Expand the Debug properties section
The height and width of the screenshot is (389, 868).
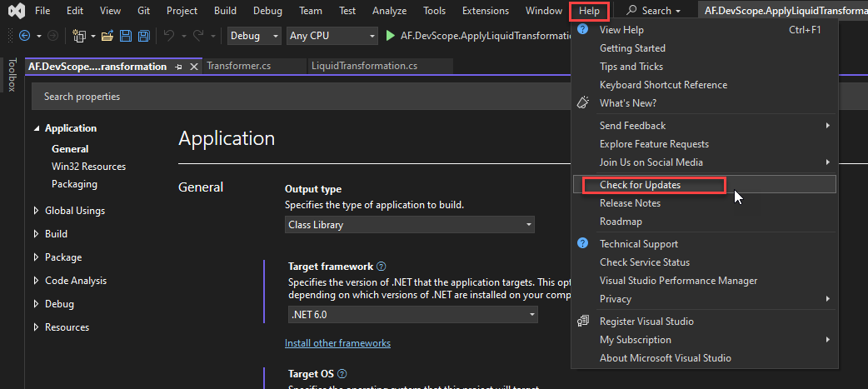(37, 303)
